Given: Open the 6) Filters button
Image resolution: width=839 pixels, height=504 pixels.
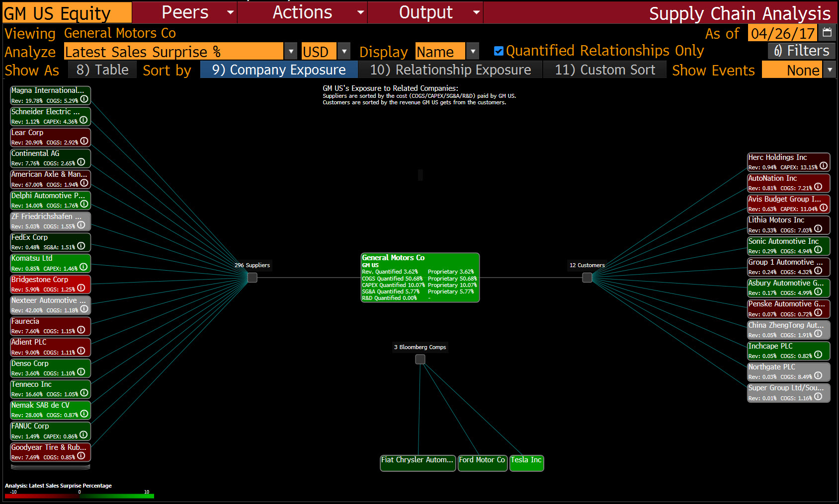Looking at the screenshot, I should coord(802,51).
